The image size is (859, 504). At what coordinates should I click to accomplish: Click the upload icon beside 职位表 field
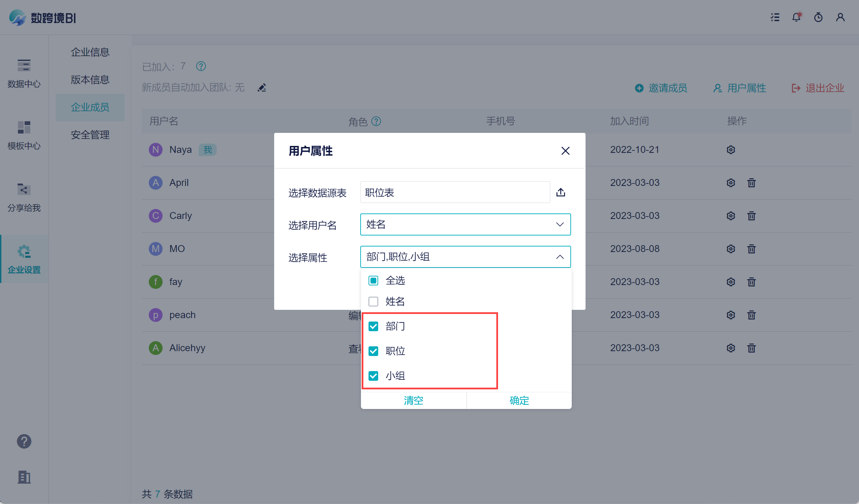(x=560, y=192)
